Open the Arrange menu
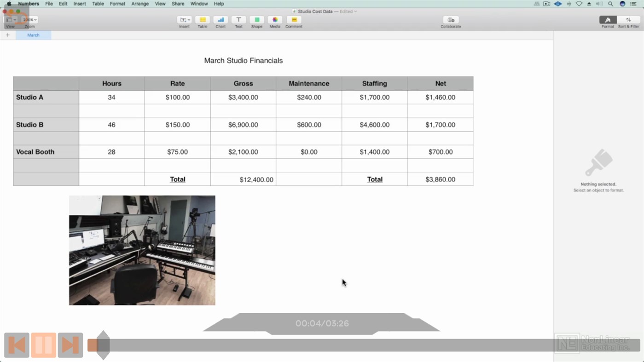The width and height of the screenshot is (644, 362). coord(140,4)
